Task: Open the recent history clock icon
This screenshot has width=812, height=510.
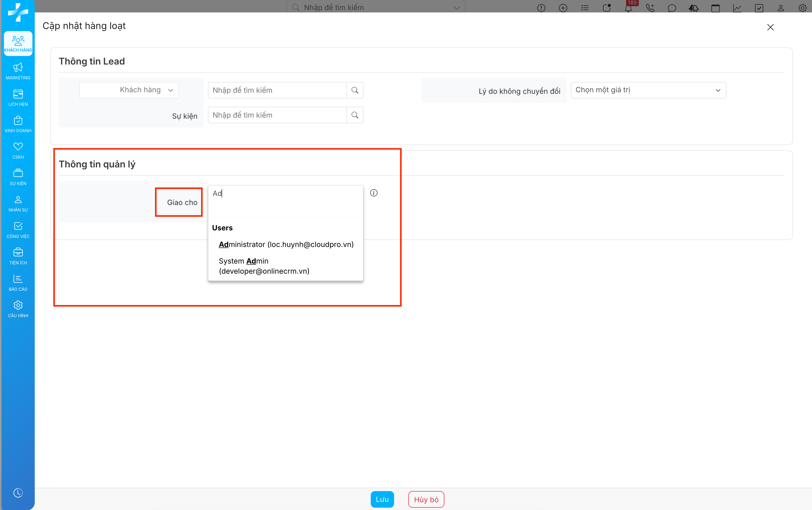Action: tap(18, 492)
